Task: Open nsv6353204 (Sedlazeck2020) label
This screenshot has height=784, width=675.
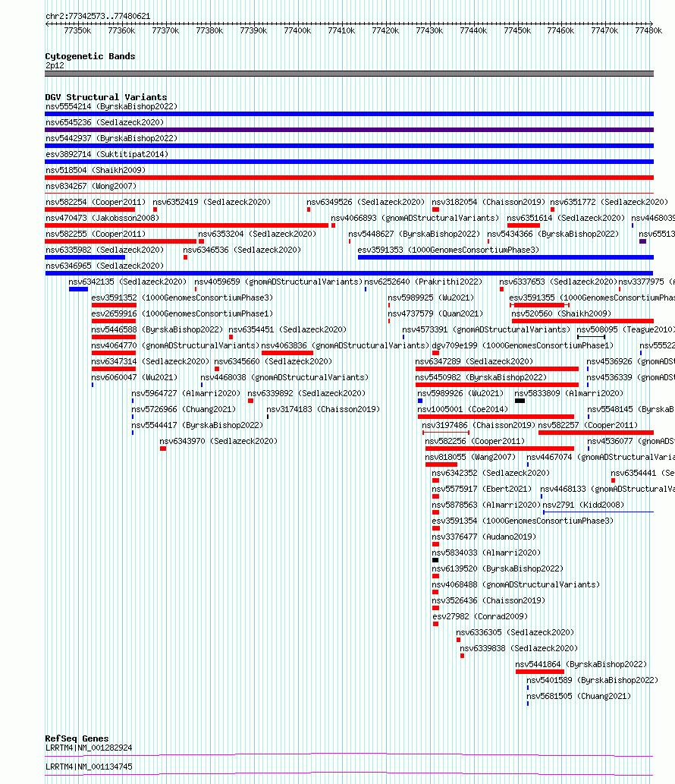Action: (257, 235)
